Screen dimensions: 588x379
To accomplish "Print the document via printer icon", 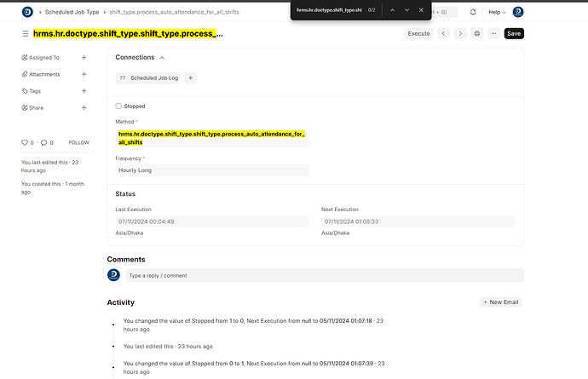I will coord(476,33).
